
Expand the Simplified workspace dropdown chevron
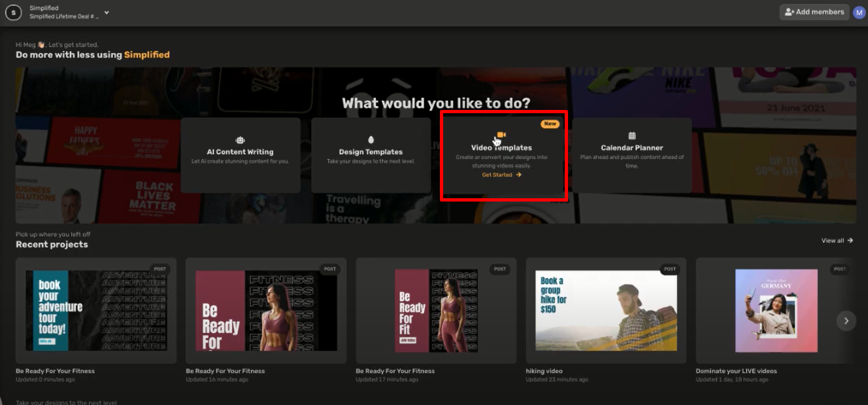click(x=107, y=12)
